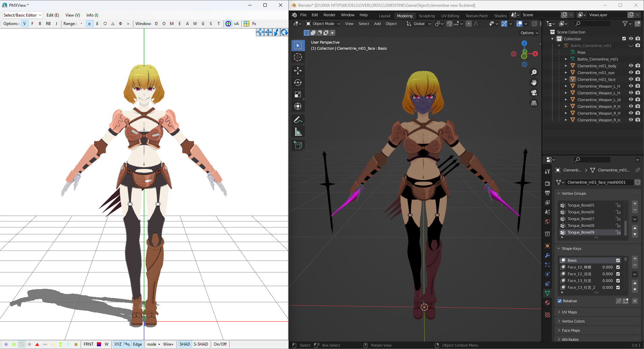Toggle SHAD mode in PMXView
Screen dimensions: 644x349
[185, 344]
